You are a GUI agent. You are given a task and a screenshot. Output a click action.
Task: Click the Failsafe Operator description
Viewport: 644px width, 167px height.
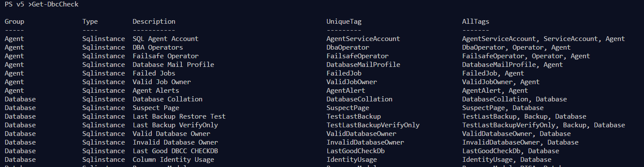165,56
